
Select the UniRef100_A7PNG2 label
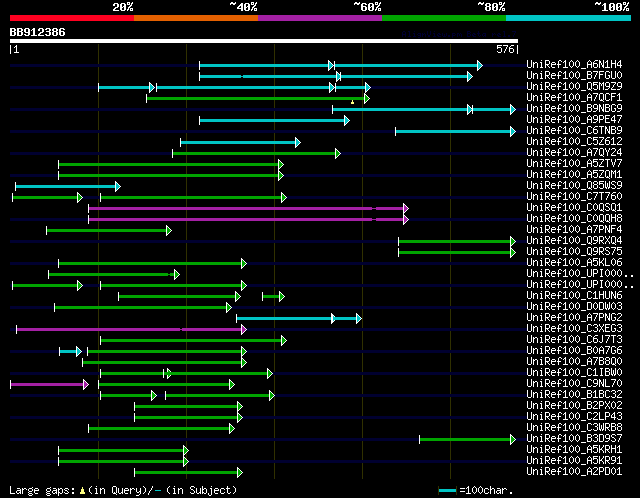574,318
